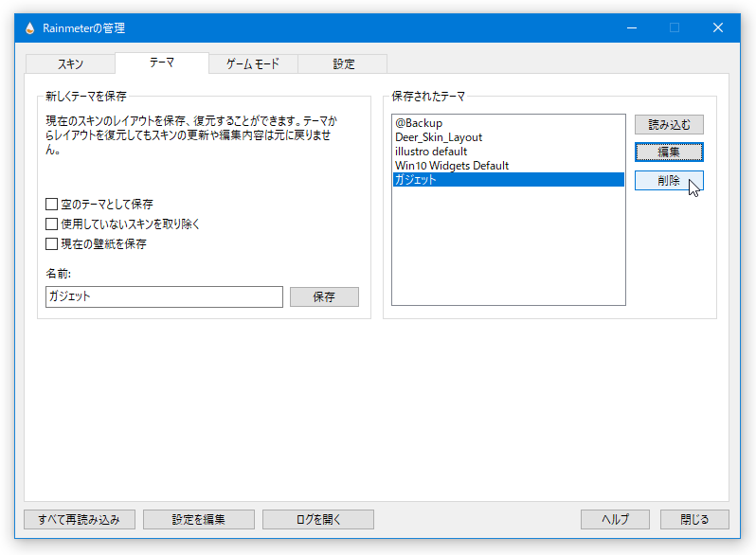Click 設定を編集 button
756x555 pixels.
pyautogui.click(x=199, y=519)
